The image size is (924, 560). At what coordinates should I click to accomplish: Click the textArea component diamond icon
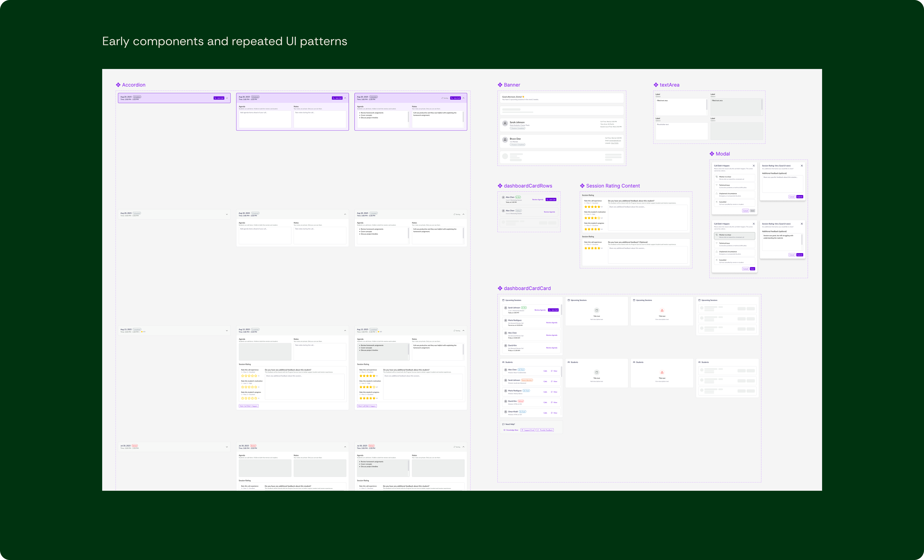coord(656,85)
